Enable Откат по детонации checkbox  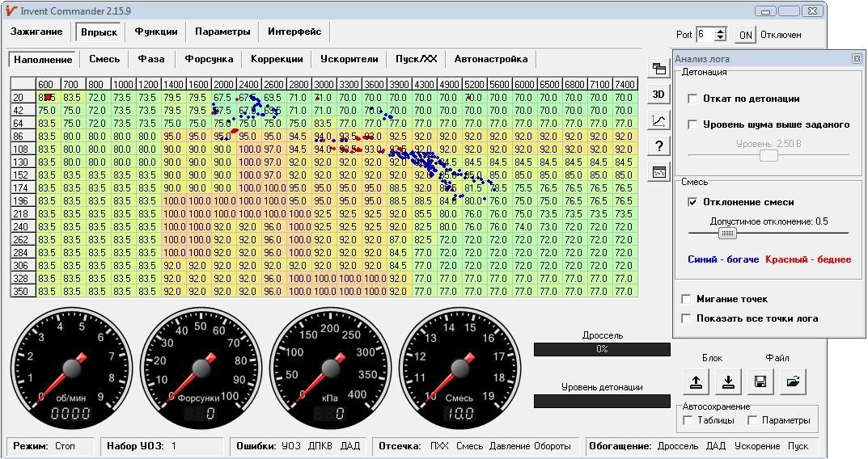tap(692, 99)
